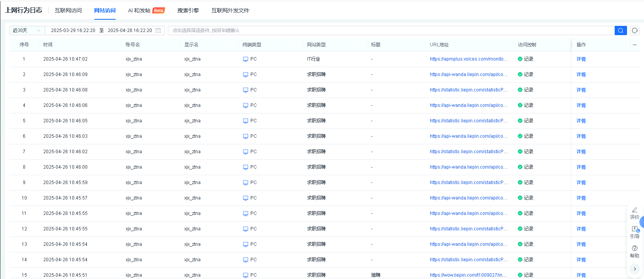Click the PC terminal icon in row 1
This screenshot has width=644, height=279.
point(245,59)
